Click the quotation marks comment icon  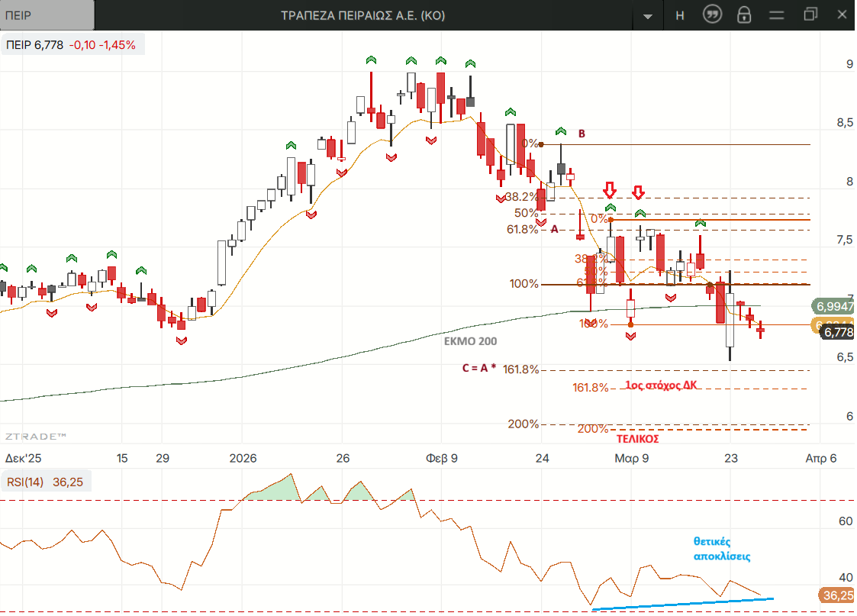point(712,15)
